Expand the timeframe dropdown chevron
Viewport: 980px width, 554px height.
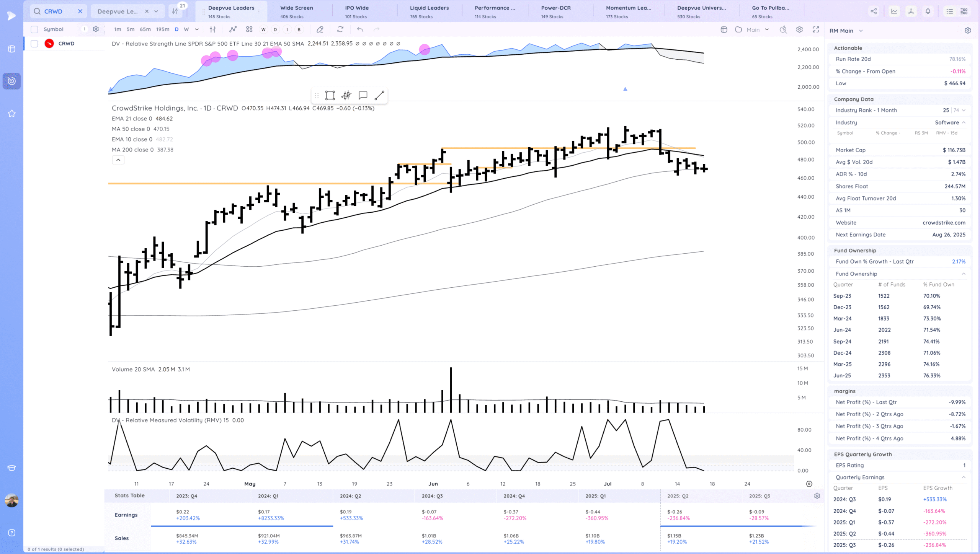(197, 29)
